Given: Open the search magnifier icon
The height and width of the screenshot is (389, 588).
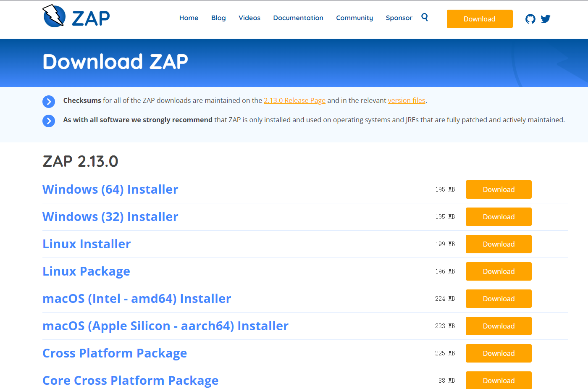Looking at the screenshot, I should point(425,17).
